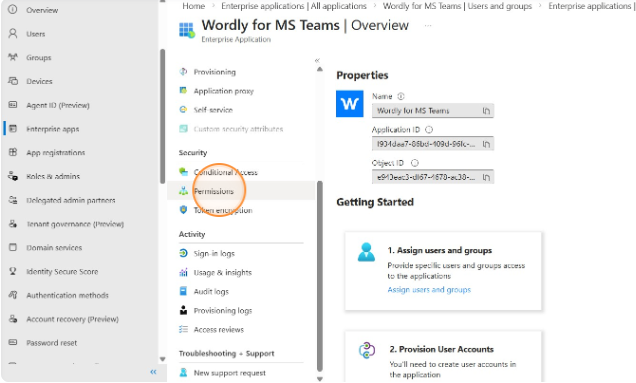
Task: Show info tooltip next to Name
Action: 401,97
